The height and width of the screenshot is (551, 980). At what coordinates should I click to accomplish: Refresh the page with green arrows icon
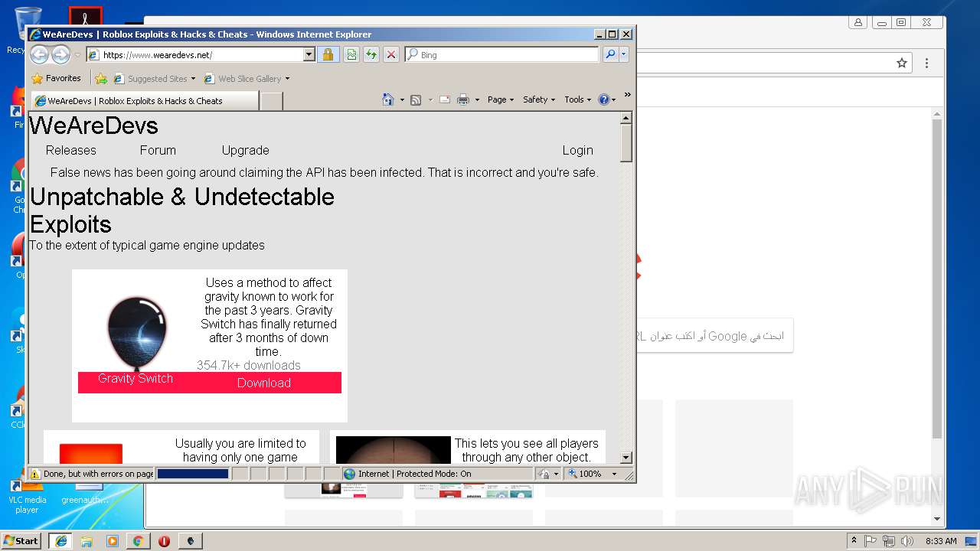coord(371,54)
